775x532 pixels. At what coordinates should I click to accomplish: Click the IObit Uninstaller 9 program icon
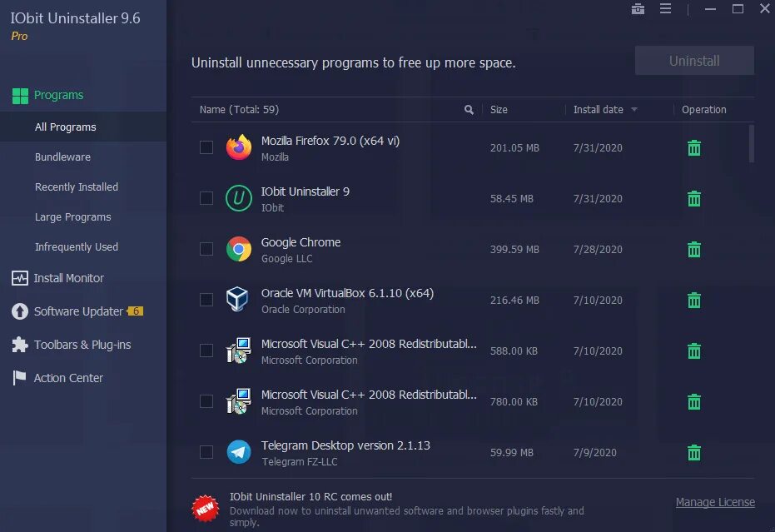click(x=239, y=198)
